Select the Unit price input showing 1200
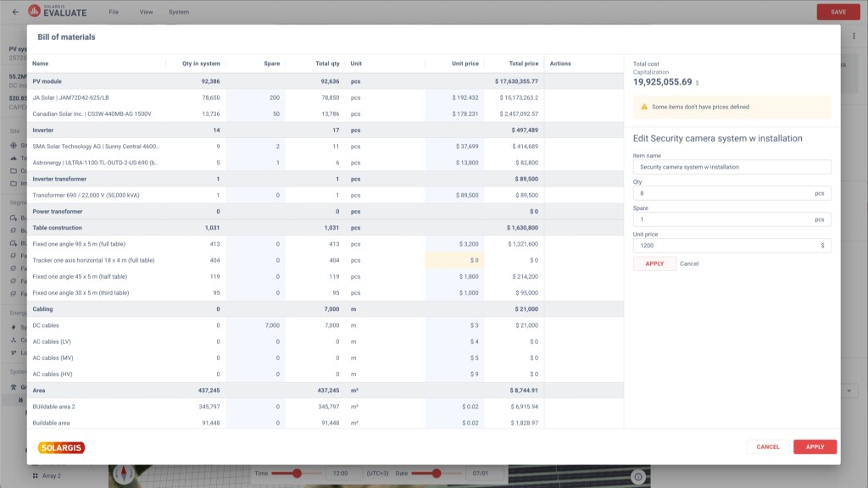The height and width of the screenshot is (488, 868). 732,245
